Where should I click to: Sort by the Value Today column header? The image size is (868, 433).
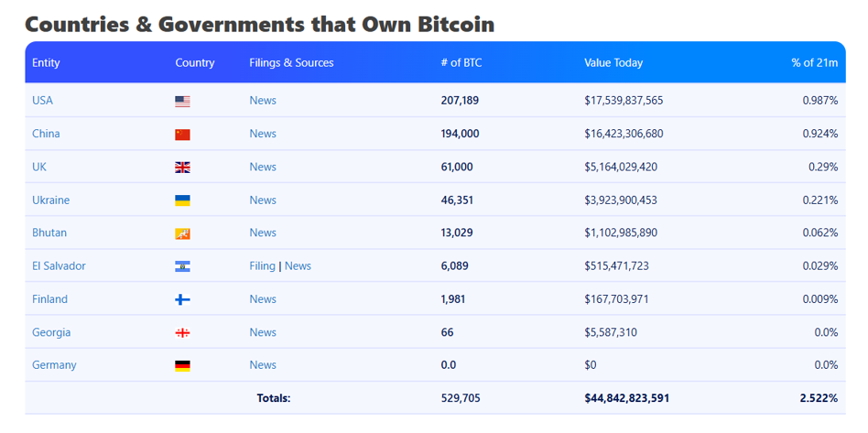613,63
